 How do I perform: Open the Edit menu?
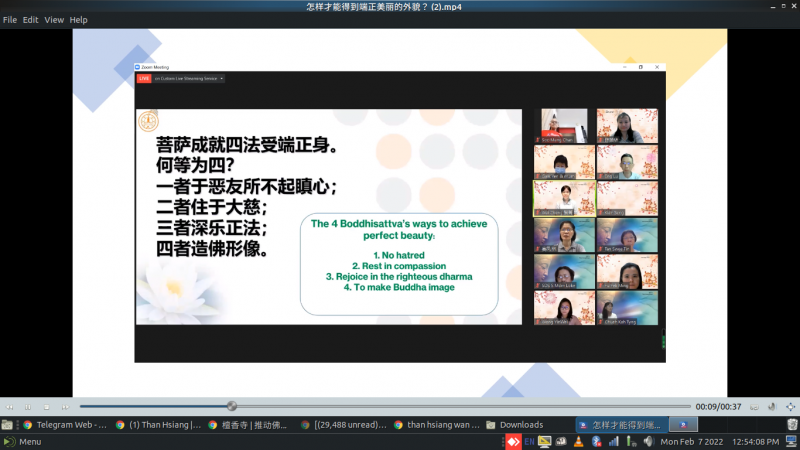pyautogui.click(x=31, y=20)
